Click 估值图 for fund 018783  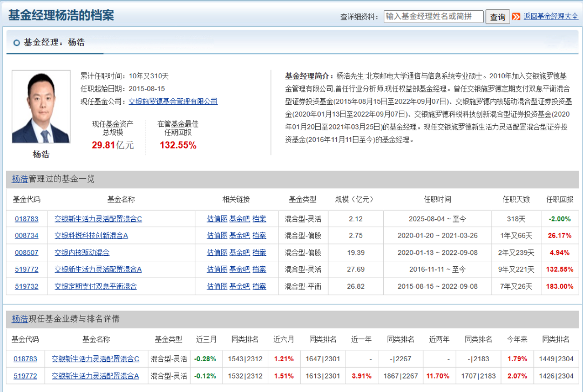pos(217,219)
